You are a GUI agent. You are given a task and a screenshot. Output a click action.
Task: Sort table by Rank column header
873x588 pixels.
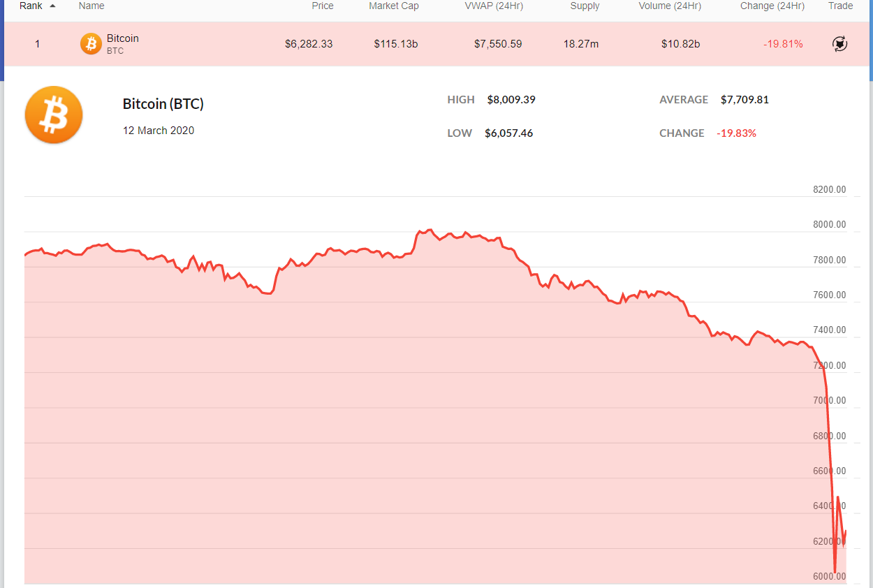(x=31, y=6)
